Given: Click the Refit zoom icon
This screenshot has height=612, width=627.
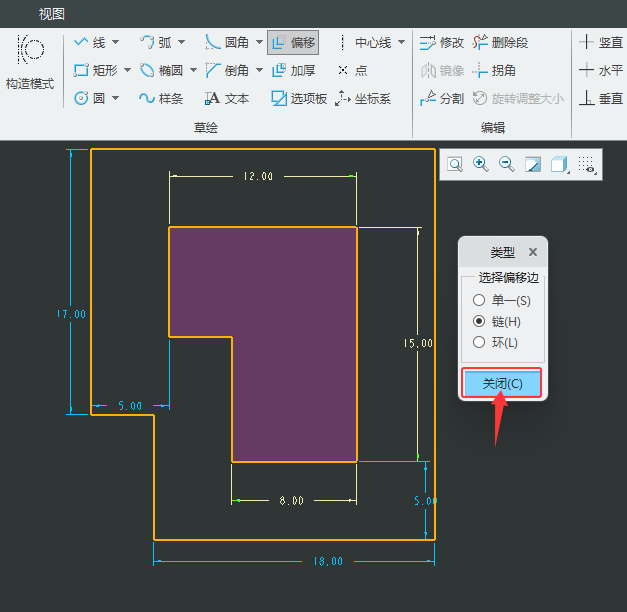Looking at the screenshot, I should (x=455, y=164).
